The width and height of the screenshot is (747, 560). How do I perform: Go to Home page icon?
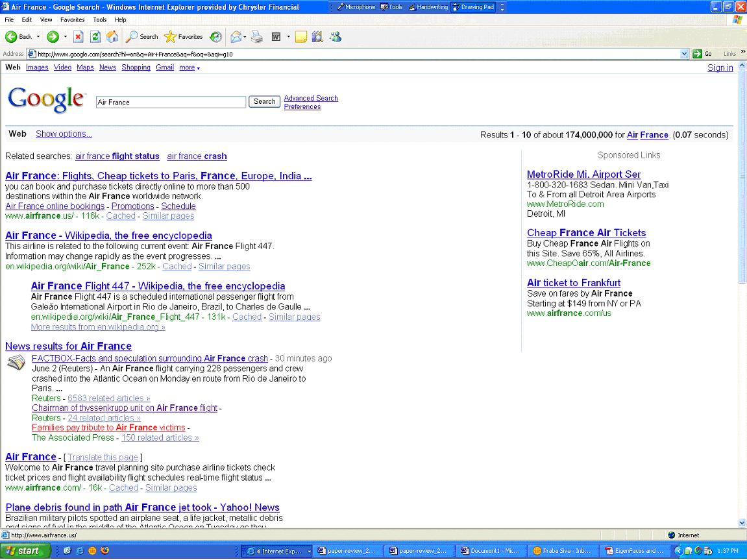coord(112,37)
